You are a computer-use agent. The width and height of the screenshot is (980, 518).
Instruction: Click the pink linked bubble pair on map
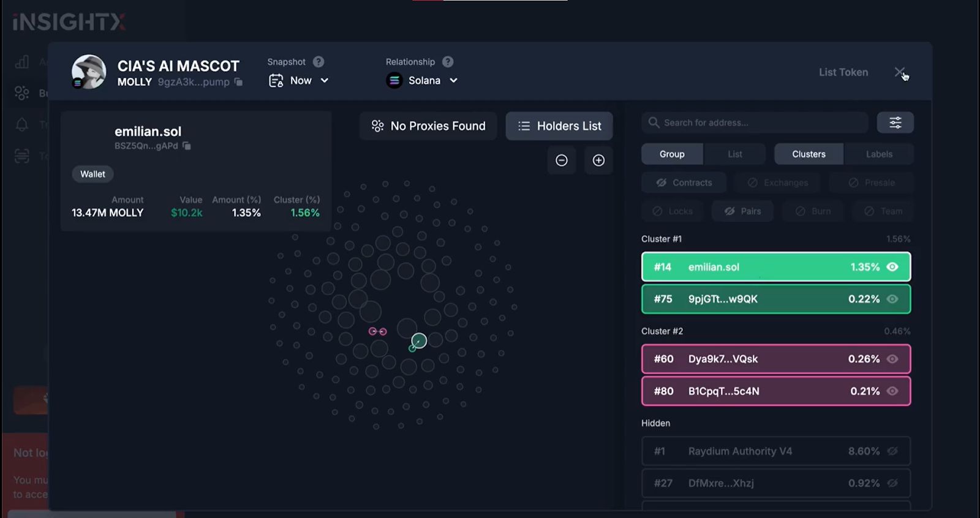pos(377,331)
